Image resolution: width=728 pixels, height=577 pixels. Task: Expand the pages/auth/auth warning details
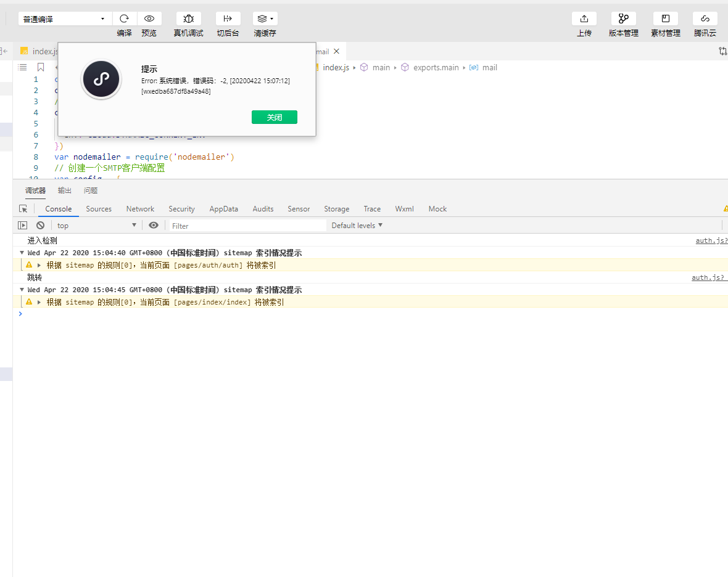(39, 265)
